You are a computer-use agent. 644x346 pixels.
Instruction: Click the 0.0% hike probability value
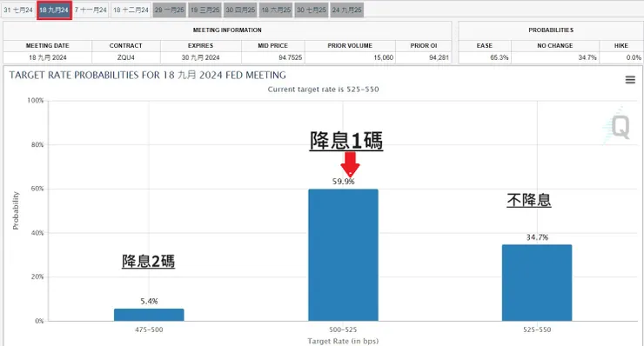point(634,57)
